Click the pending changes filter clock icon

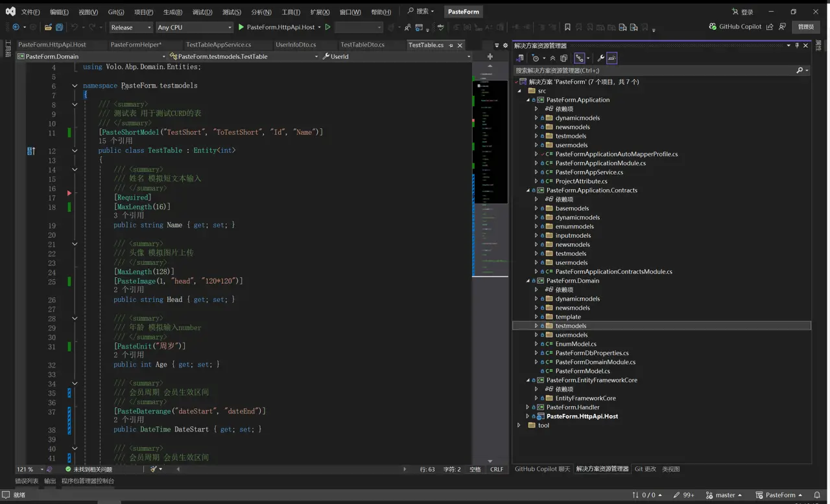click(536, 58)
